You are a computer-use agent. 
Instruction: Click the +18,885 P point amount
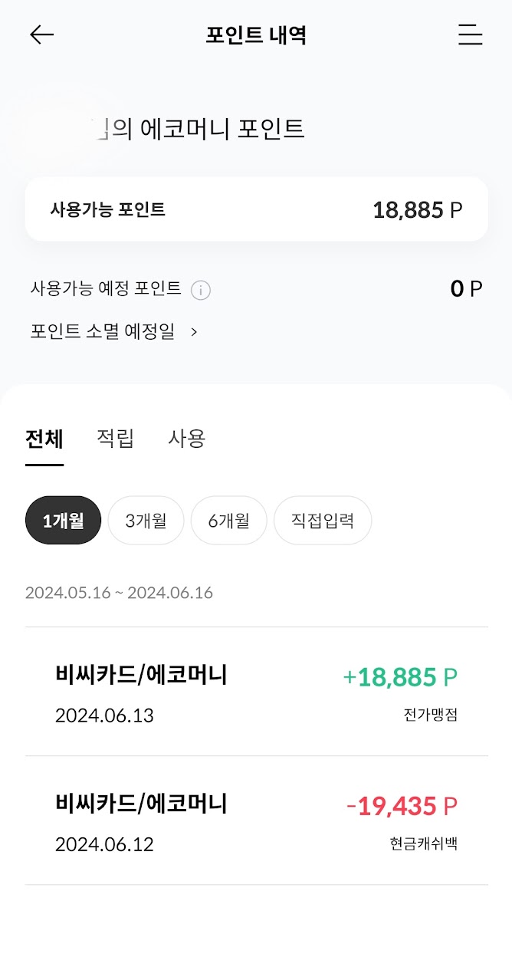(400, 676)
